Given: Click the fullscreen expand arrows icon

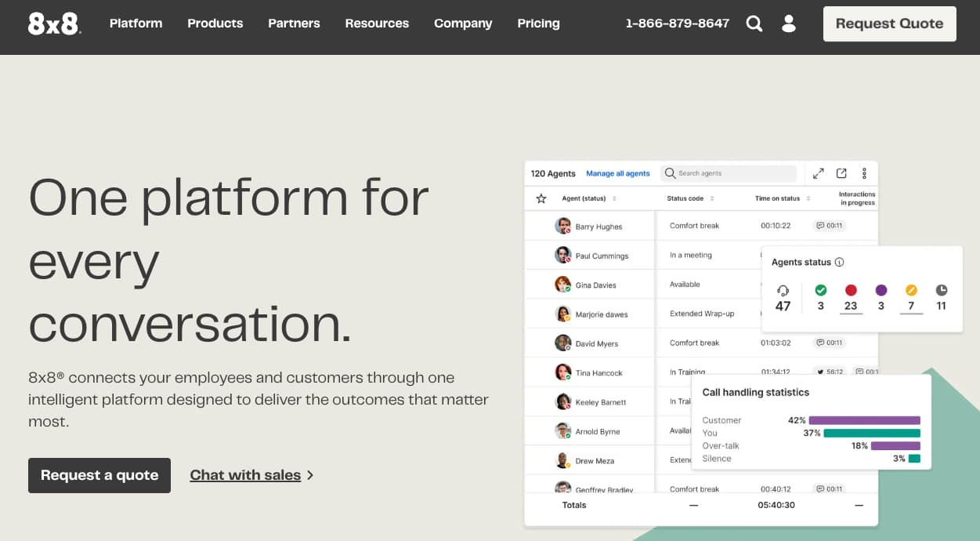Looking at the screenshot, I should (818, 173).
